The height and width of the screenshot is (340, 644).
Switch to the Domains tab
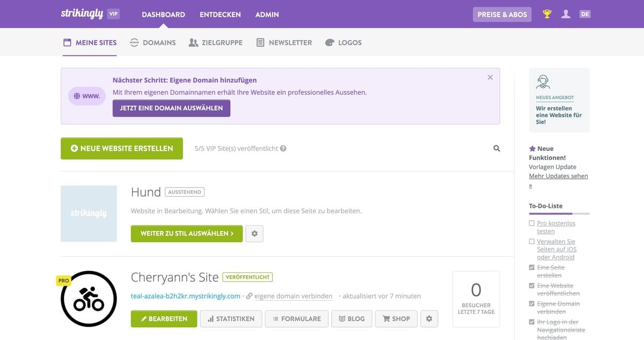click(x=153, y=42)
